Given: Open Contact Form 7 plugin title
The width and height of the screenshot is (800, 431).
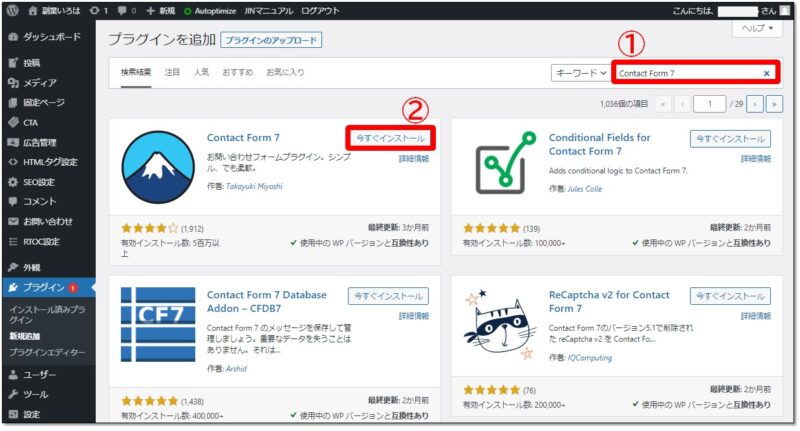Looking at the screenshot, I should (243, 138).
